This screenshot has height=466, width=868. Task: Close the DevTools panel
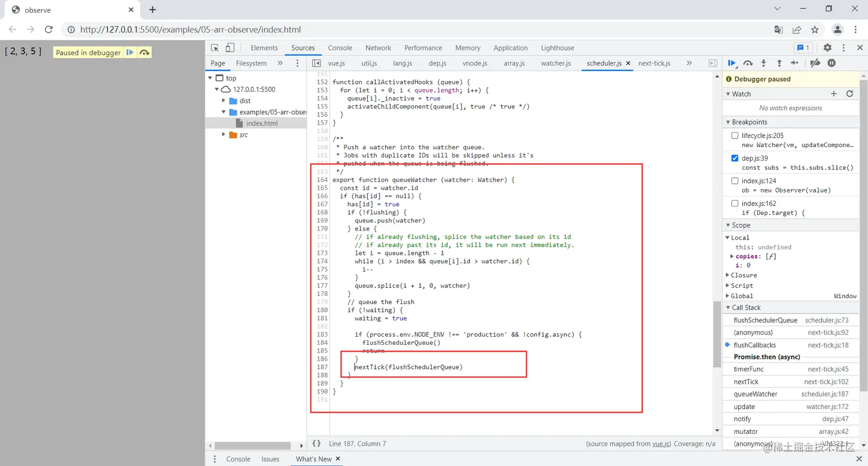[x=860, y=48]
